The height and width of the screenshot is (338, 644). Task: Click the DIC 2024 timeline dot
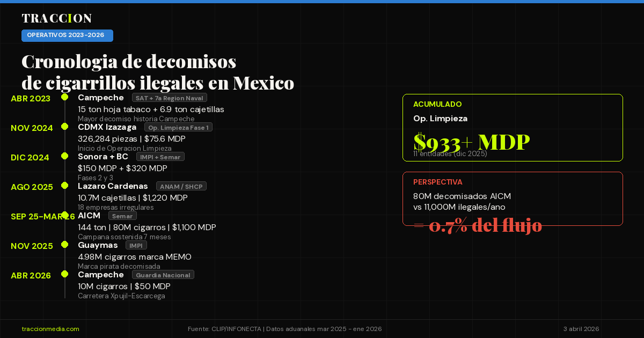pyautogui.click(x=64, y=156)
